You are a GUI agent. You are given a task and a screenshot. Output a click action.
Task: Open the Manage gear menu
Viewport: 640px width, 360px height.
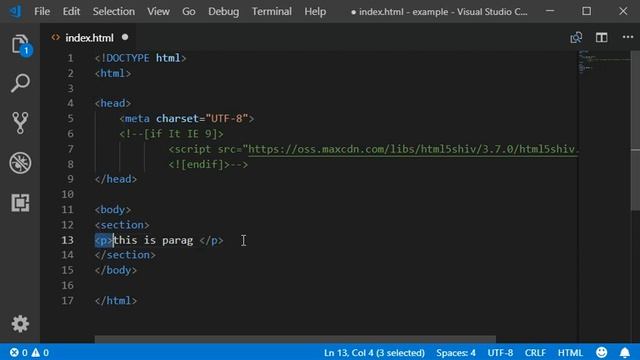tap(20, 324)
